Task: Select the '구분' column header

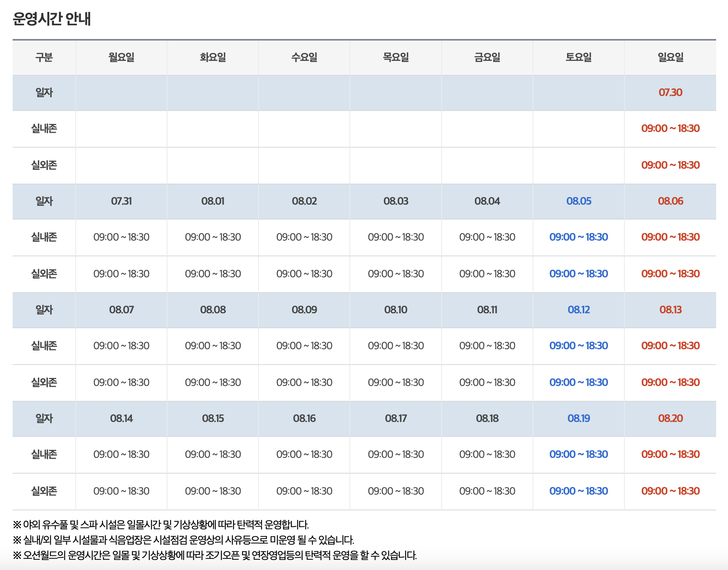Action: (44, 57)
